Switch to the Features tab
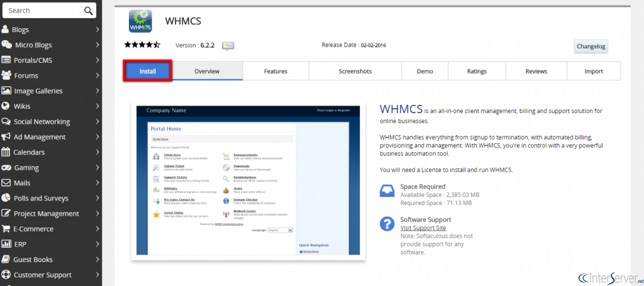This screenshot has height=286, width=644. (x=275, y=71)
